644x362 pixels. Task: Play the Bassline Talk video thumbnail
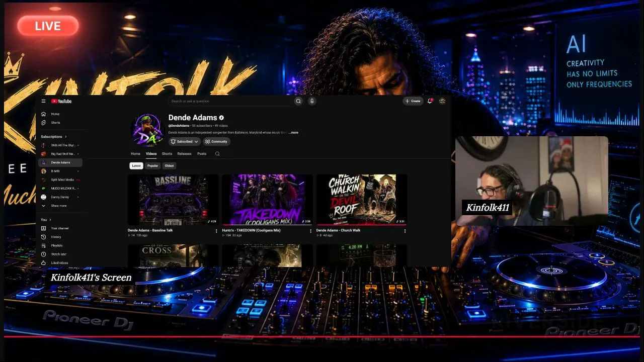(x=173, y=200)
